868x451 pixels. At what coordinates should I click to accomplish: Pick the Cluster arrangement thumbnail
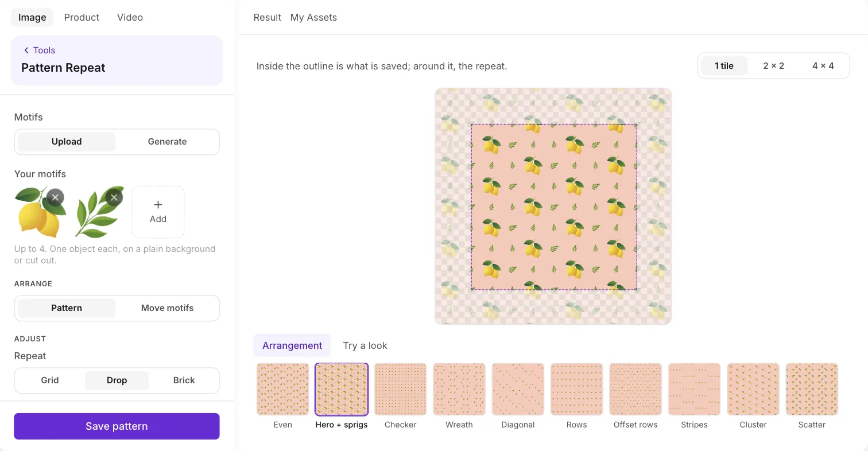[x=753, y=389]
